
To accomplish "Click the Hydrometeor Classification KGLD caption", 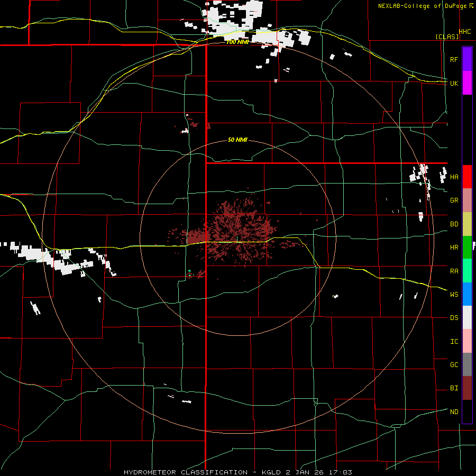I will pos(238,472).
